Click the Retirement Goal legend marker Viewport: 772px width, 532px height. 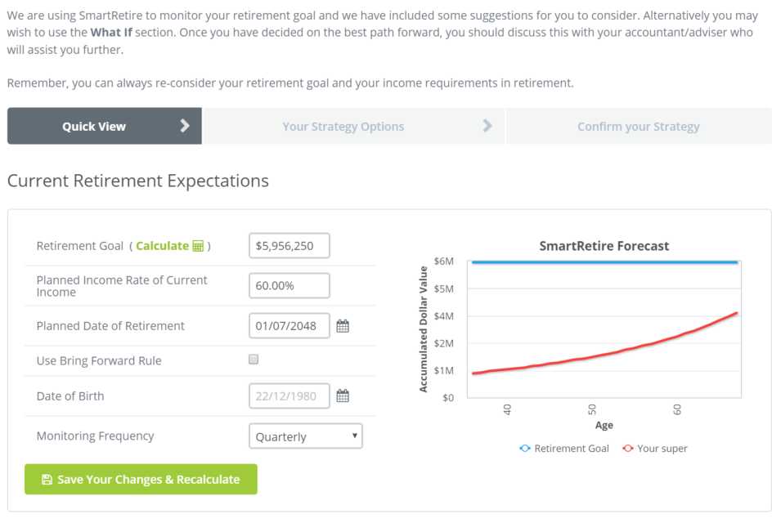[x=525, y=449]
